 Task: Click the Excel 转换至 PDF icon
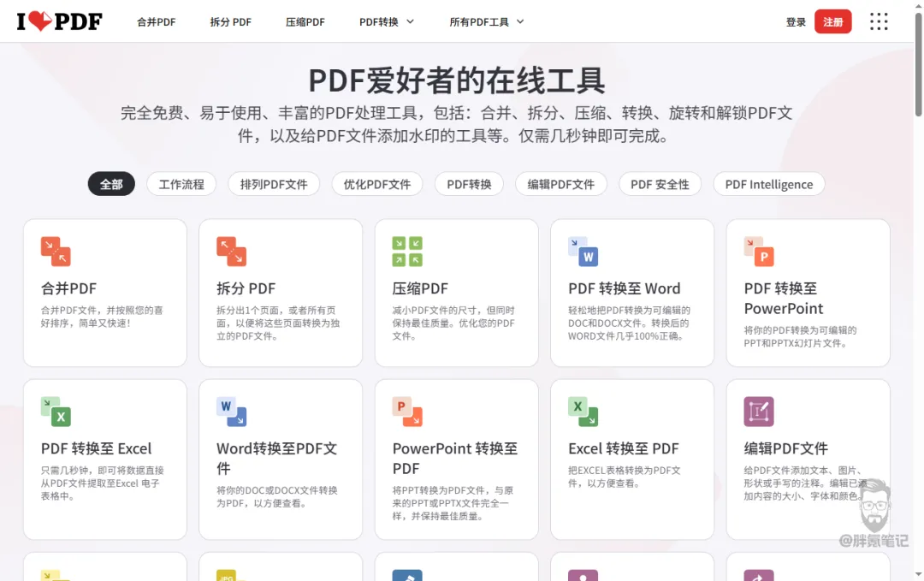point(583,412)
